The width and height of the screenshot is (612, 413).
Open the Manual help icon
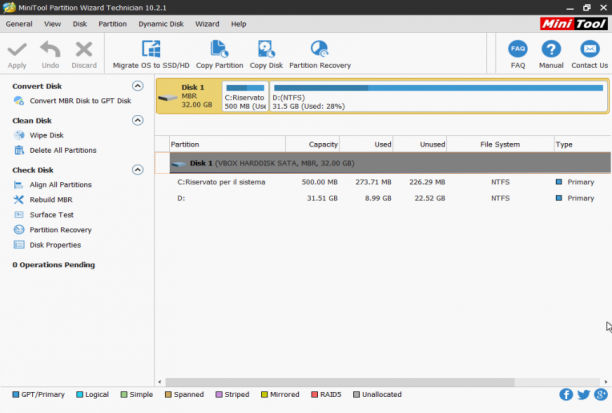click(551, 49)
